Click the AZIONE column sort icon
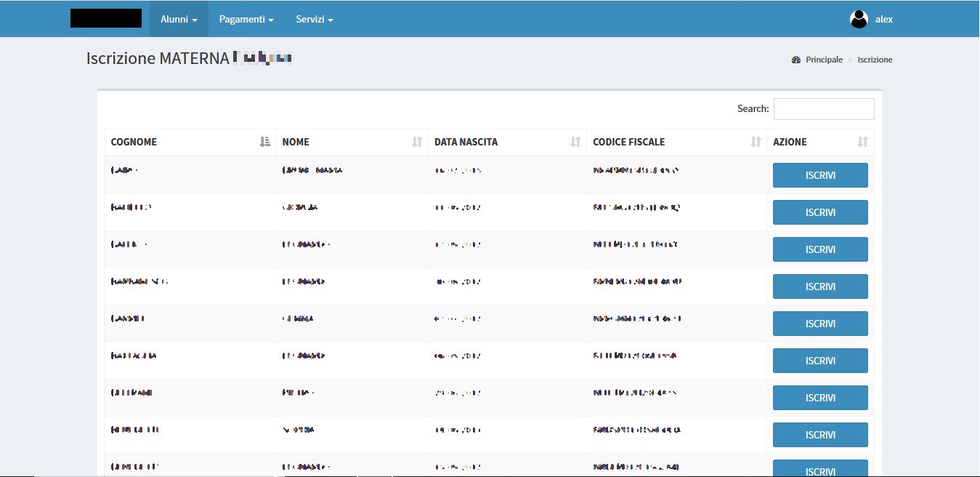This screenshot has width=980, height=477. point(862,142)
